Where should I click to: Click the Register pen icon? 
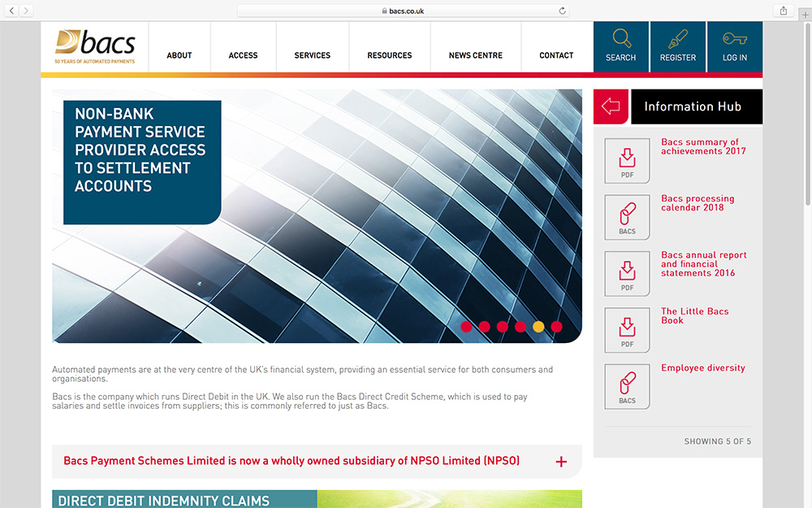point(678,38)
